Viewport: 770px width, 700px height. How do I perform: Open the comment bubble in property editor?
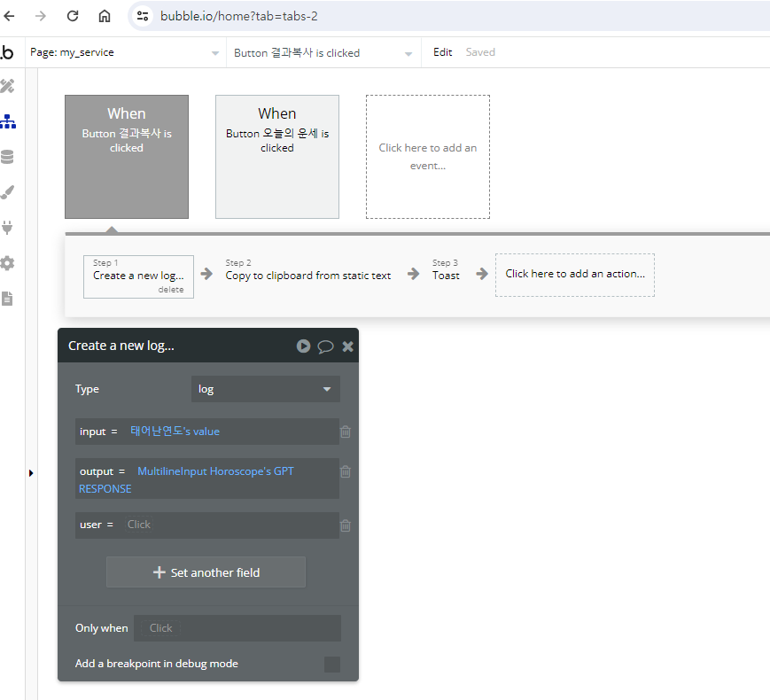[x=325, y=346]
